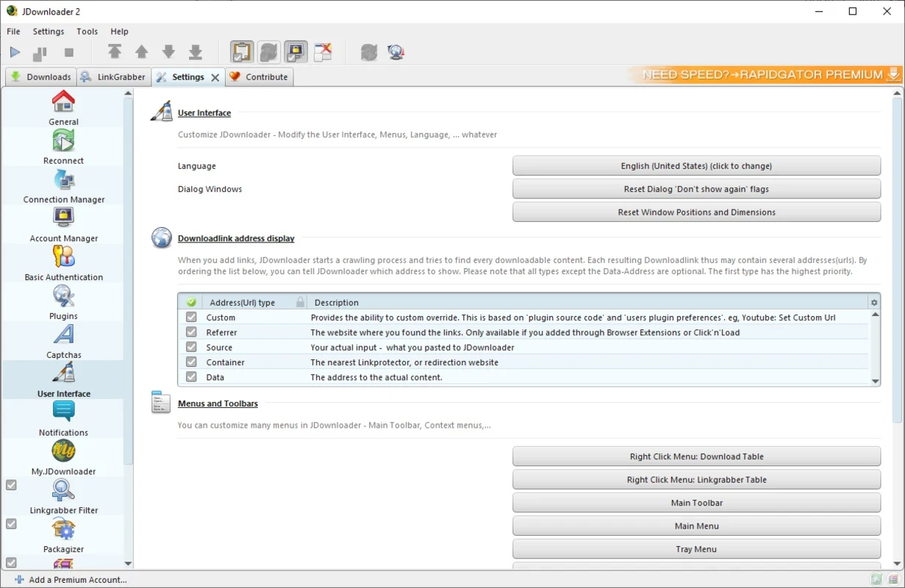
Task: Switch to the LinkGrabber tab
Action: [112, 76]
